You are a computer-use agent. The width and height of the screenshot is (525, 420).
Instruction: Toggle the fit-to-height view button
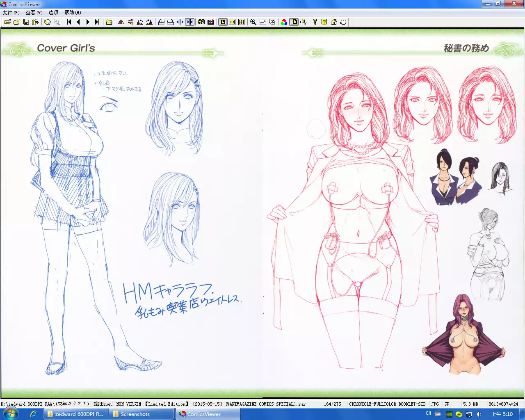point(242,22)
